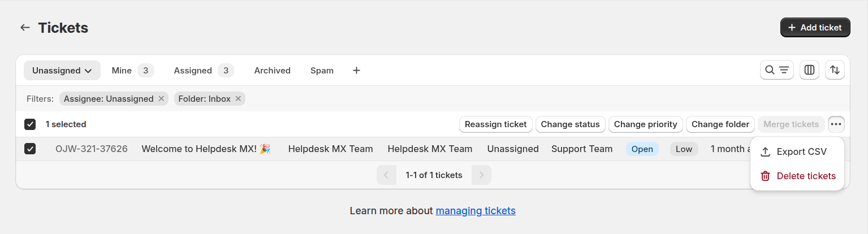Remove the Assignee: Unassigned filter
Viewport: 868px width, 234px height.
tap(161, 99)
